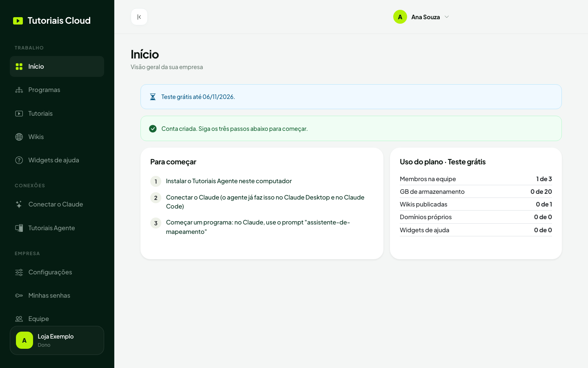Click the Início grid icon in sidebar

19,66
